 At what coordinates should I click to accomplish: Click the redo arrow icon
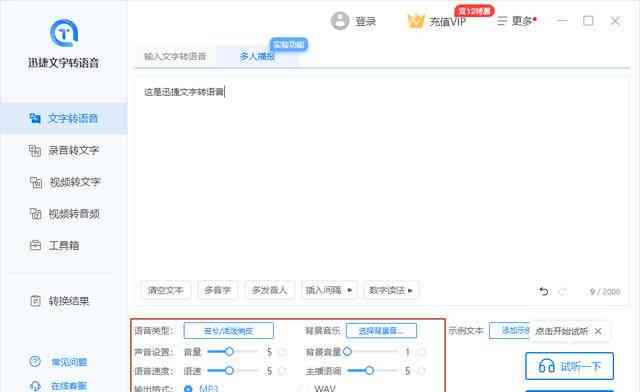point(562,292)
